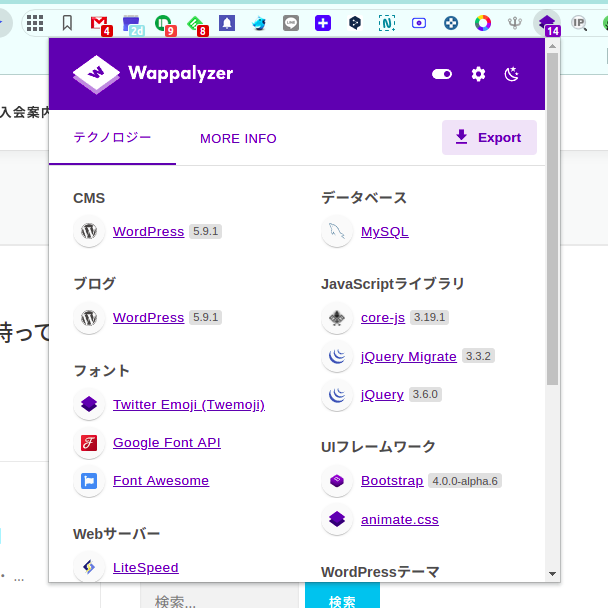Open the jQuery Migrate link

point(409,356)
